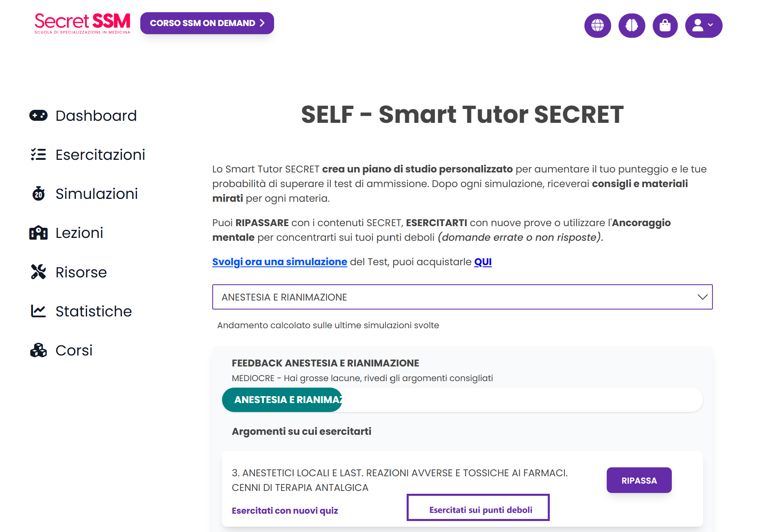Click the Dashboard gamepad icon
This screenshot has width=782, height=532.
pyautogui.click(x=39, y=116)
